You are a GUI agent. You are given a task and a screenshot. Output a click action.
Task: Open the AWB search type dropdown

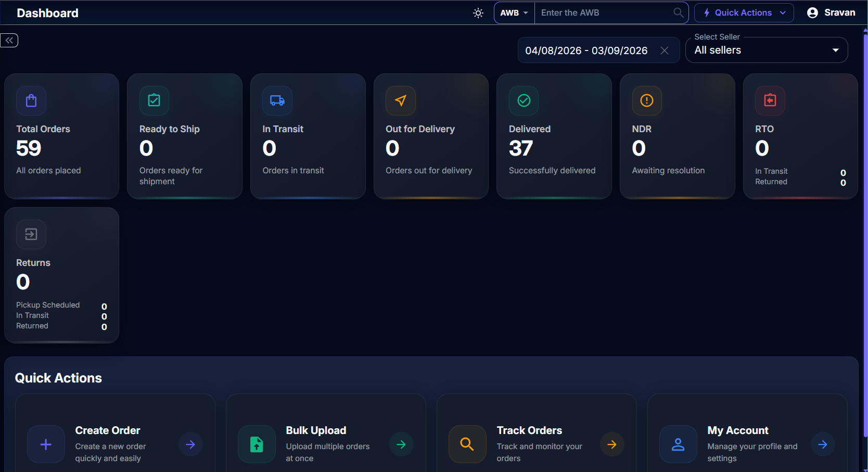514,13
